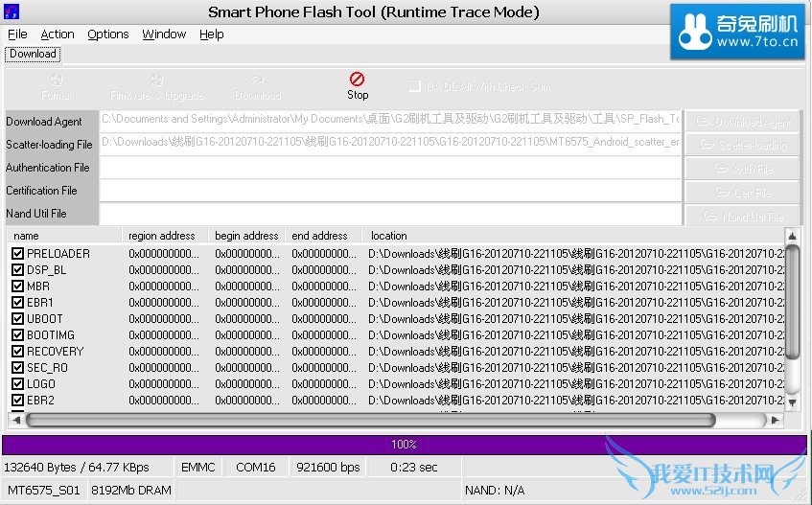Click the Authentication File field
This screenshot has height=505, width=812.
390,168
